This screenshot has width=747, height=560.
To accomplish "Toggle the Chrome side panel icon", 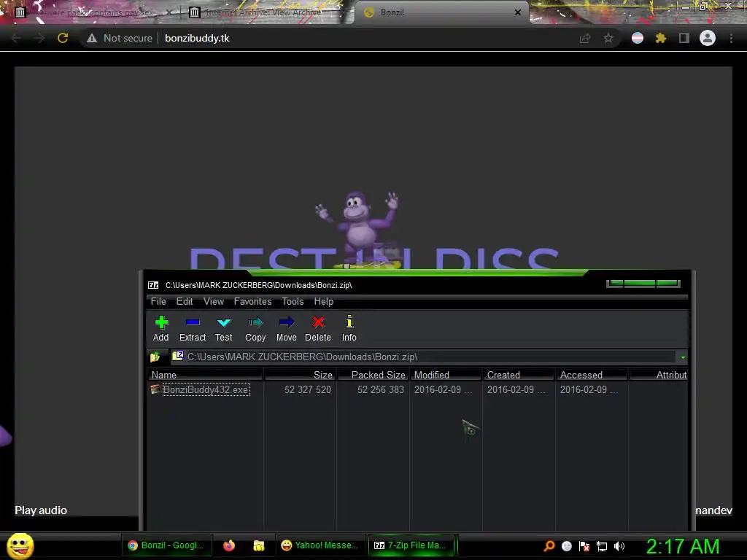I will pyautogui.click(x=684, y=38).
